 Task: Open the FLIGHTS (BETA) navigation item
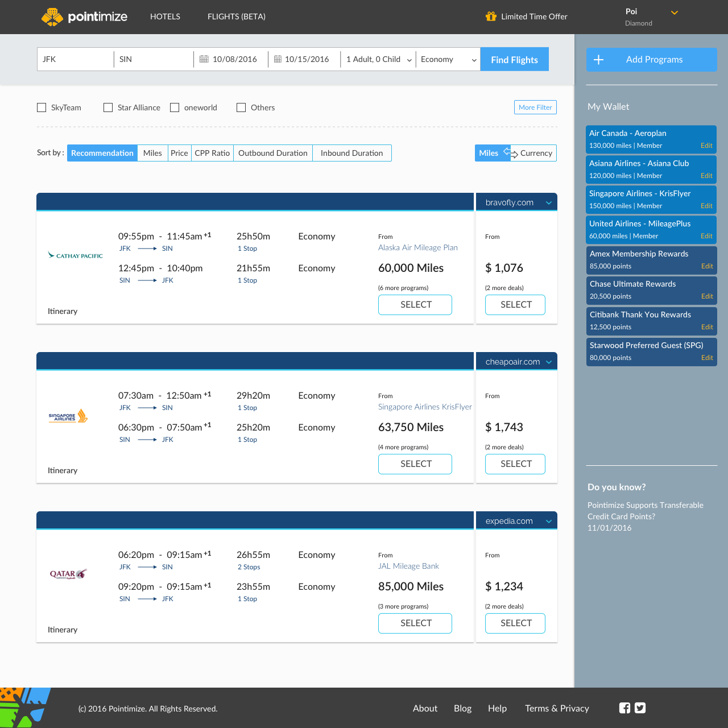(x=237, y=16)
